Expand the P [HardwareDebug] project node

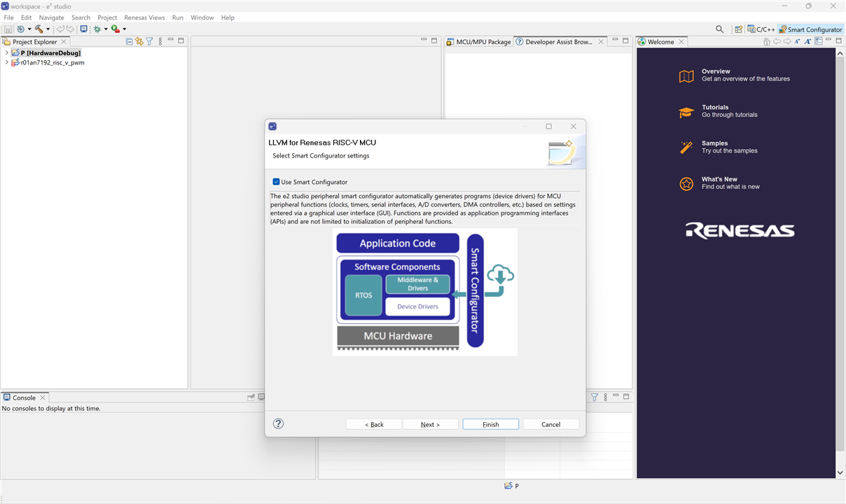[x=6, y=52]
